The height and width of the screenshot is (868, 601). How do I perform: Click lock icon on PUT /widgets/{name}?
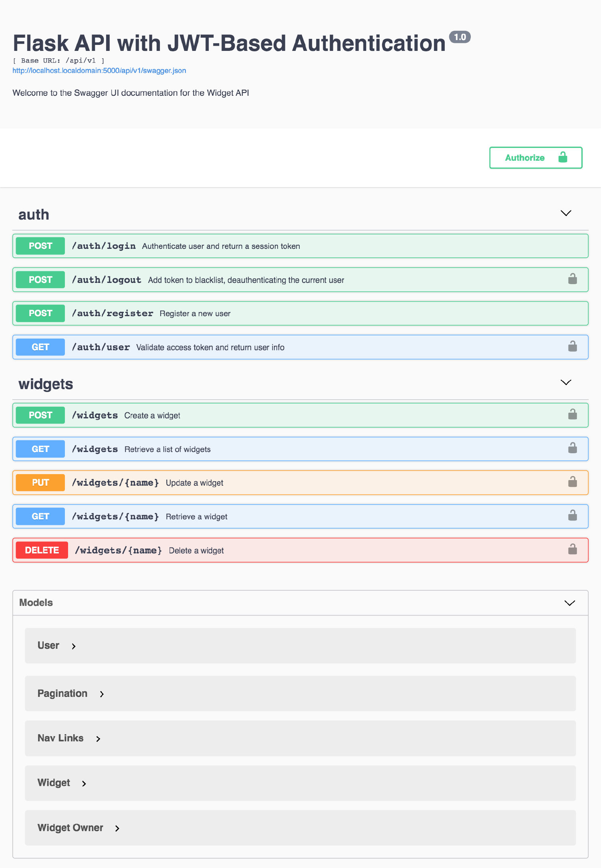(572, 482)
